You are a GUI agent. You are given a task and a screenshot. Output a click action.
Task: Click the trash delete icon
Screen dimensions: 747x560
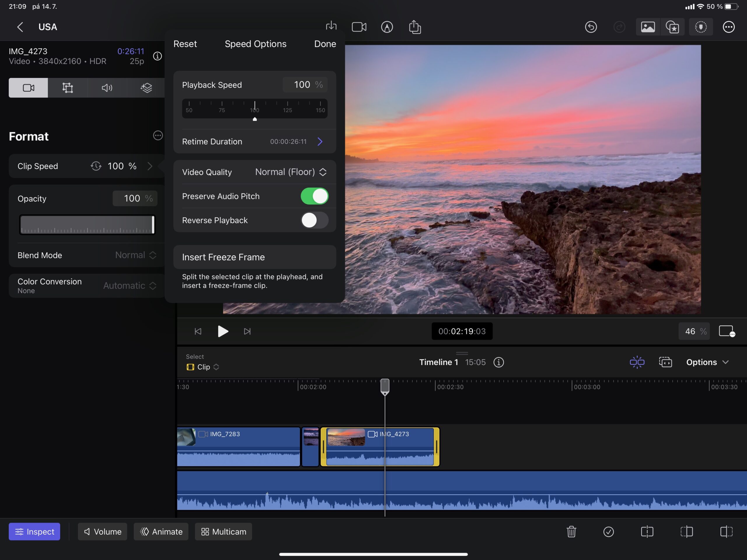click(571, 532)
